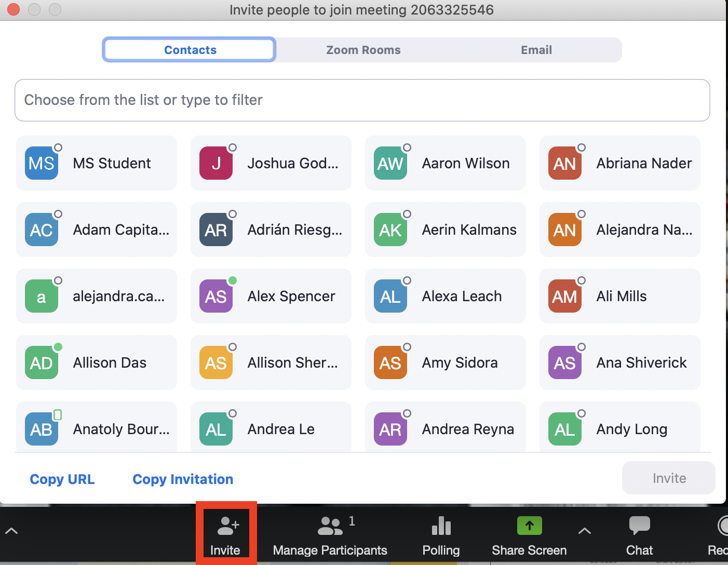Select Andrea Le's AL avatar
Viewport: 728px width, 565px height.
tap(216, 429)
